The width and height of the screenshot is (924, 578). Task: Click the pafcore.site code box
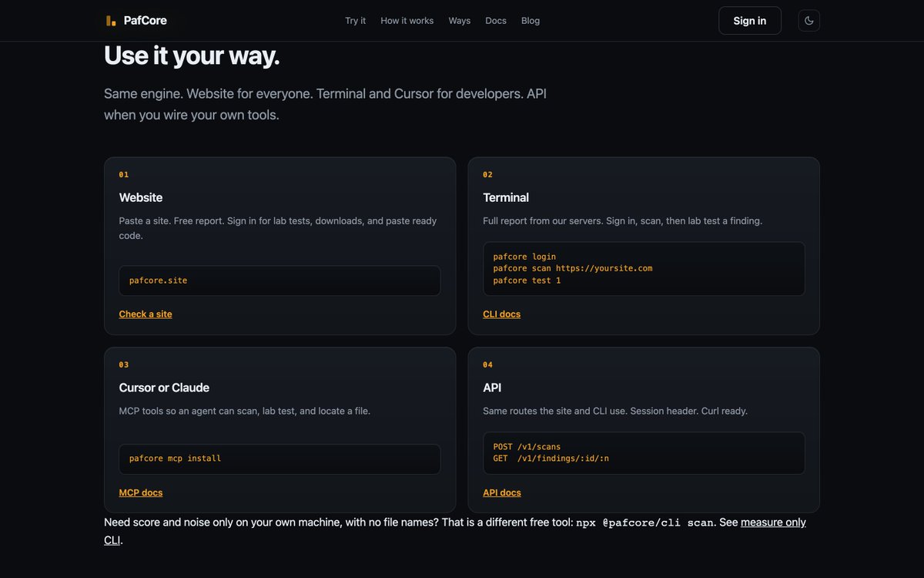point(280,281)
